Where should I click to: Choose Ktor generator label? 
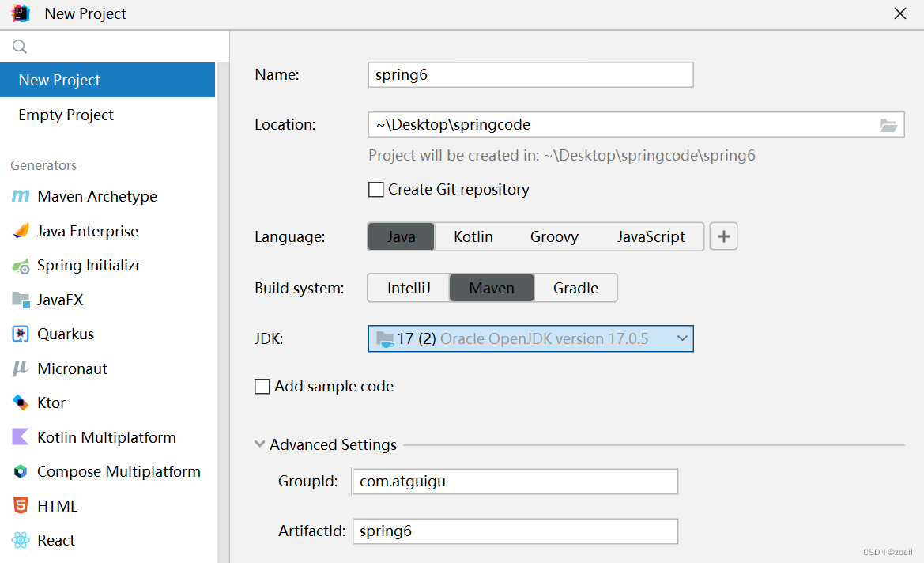(51, 403)
